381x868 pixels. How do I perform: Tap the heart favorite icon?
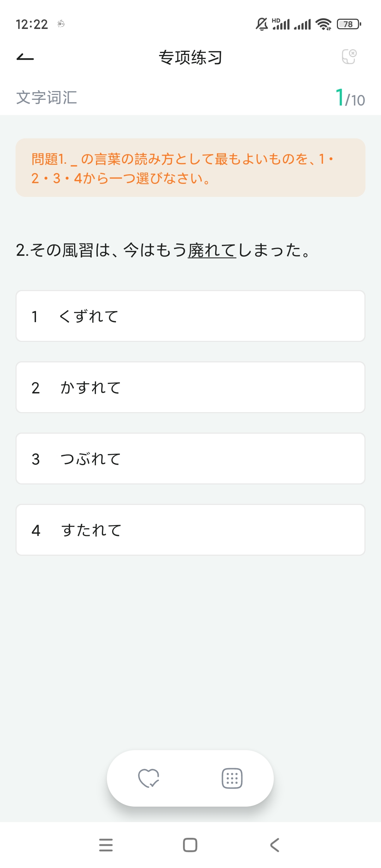(x=149, y=778)
